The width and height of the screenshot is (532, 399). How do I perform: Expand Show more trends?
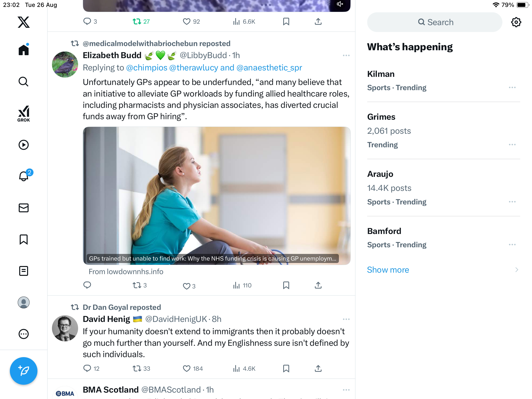(x=388, y=270)
